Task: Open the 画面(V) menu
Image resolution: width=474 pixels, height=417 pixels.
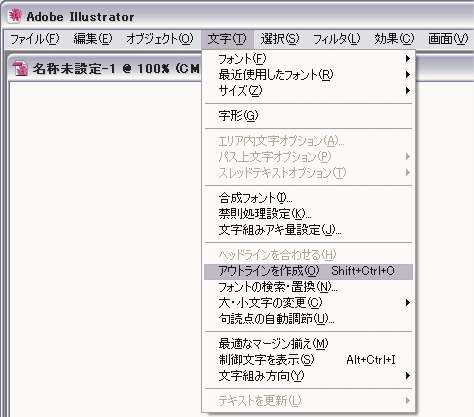Action: 448,39
